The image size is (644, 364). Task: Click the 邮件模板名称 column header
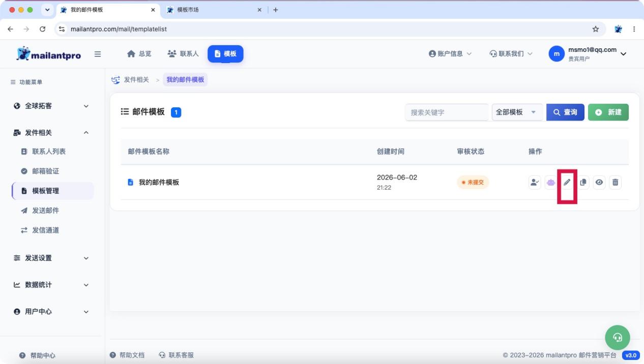coord(149,151)
